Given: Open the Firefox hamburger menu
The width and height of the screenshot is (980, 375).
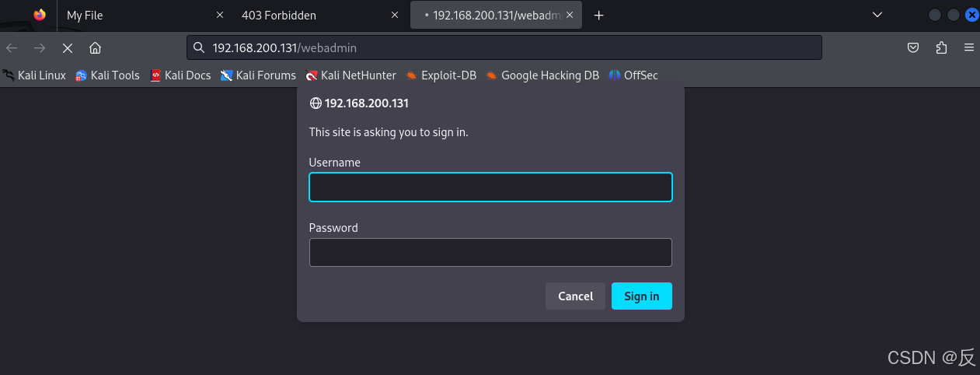Looking at the screenshot, I should [969, 48].
